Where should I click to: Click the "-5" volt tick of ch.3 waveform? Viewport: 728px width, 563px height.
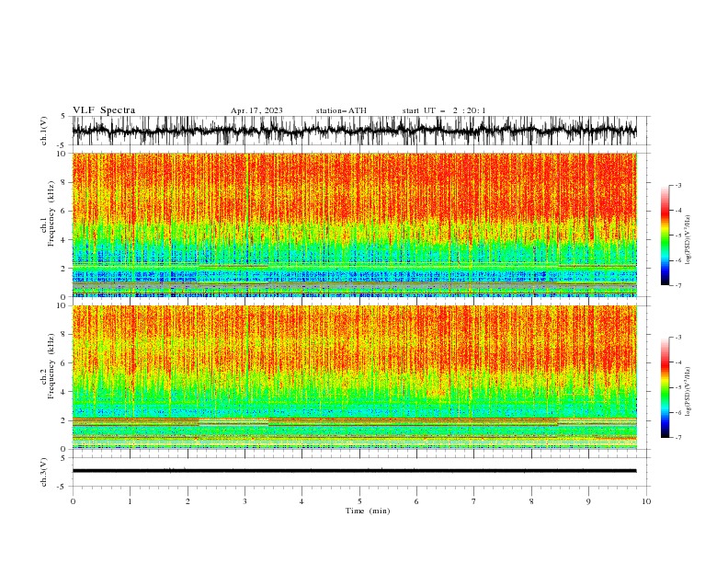(63, 487)
